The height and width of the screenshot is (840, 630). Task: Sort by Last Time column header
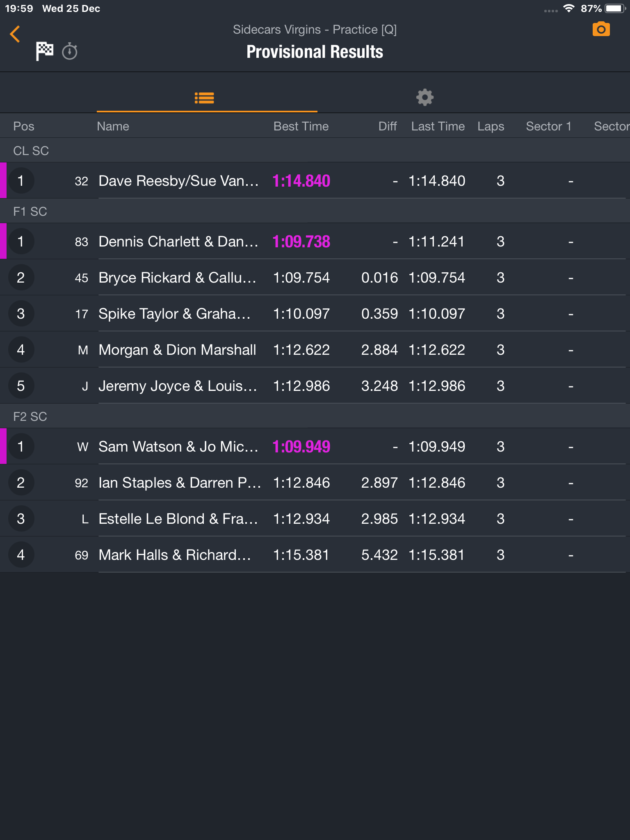point(438,126)
